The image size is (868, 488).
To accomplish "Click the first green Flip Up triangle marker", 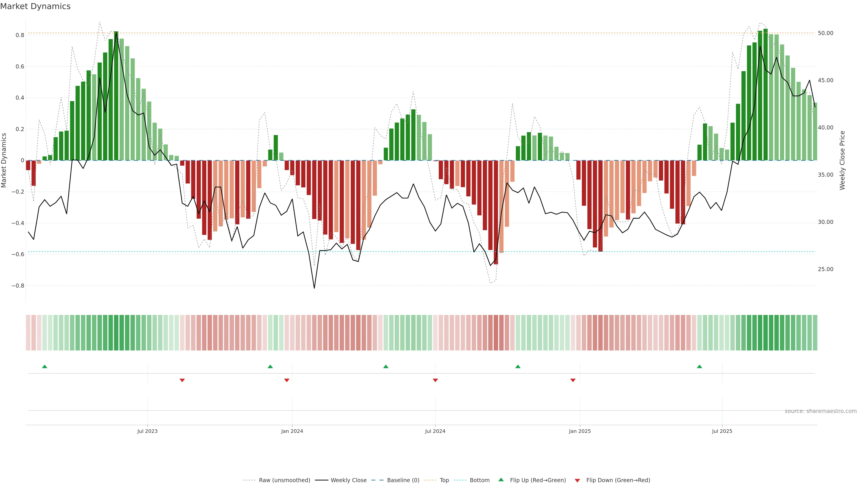I will 45,366.
